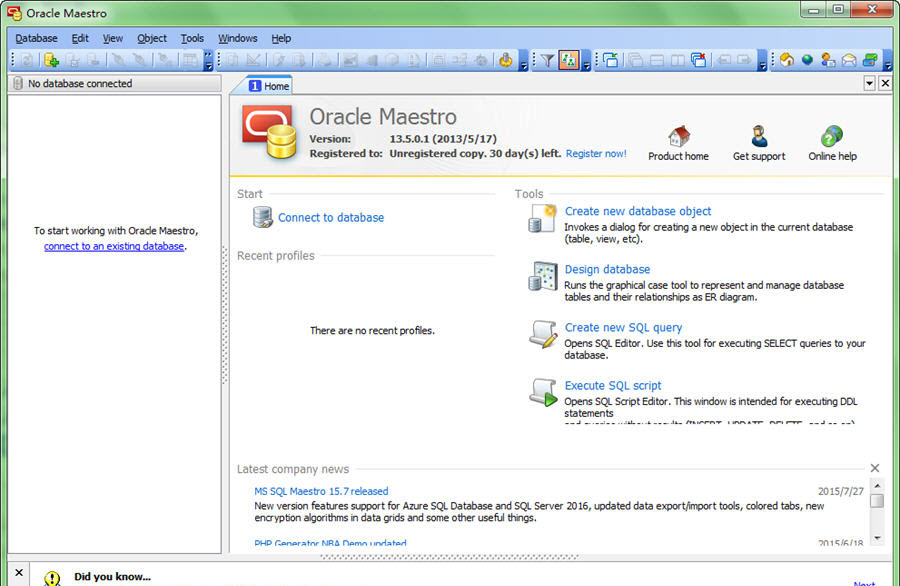Open the Help menu
Screen dimensions: 900x586
(281, 38)
